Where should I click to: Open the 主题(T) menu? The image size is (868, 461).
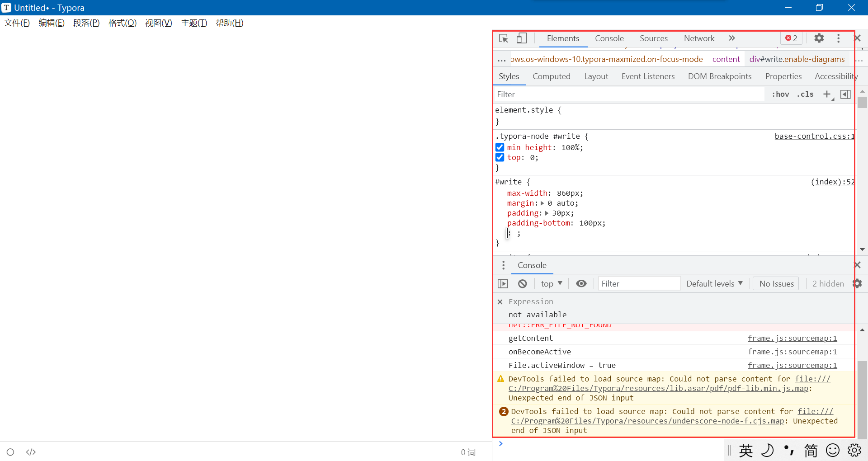click(x=194, y=23)
